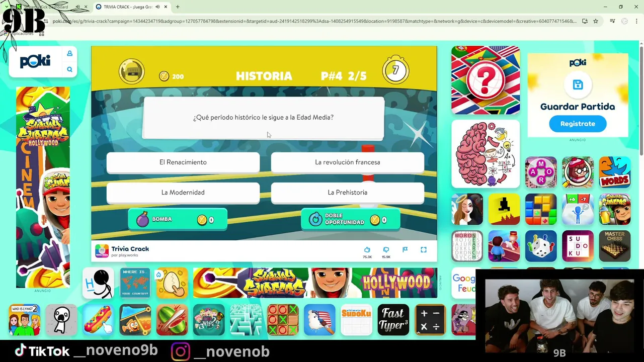Like the game with the thumbs-up icon
Screen dimensions: 644x362
click(x=367, y=249)
